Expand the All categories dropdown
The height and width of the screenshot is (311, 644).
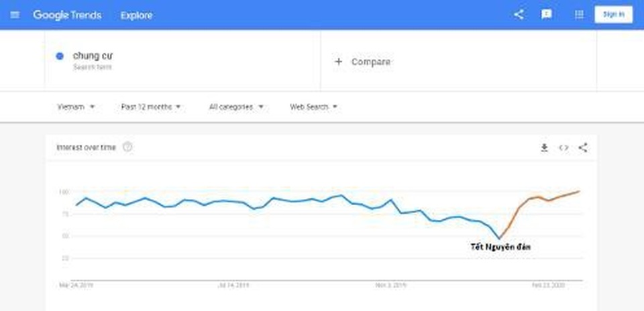click(x=236, y=107)
